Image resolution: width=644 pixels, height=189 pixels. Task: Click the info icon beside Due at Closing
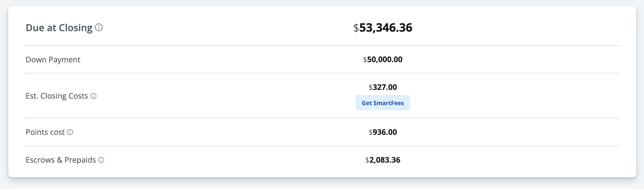pyautogui.click(x=99, y=27)
